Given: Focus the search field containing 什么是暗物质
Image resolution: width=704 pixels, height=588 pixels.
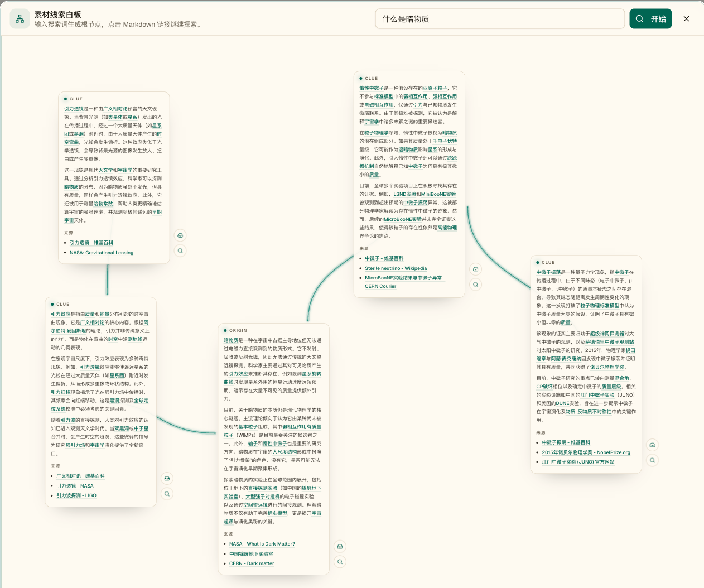Looking at the screenshot, I should [x=500, y=19].
